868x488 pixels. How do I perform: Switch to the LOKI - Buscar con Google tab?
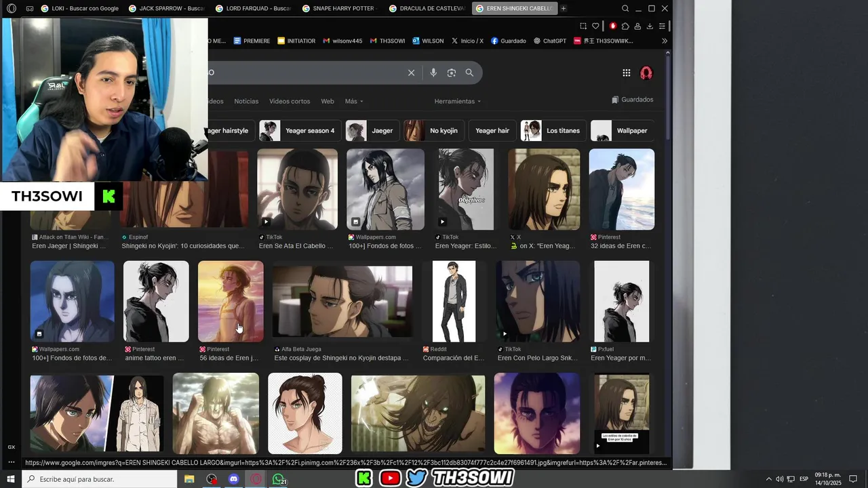(x=79, y=8)
